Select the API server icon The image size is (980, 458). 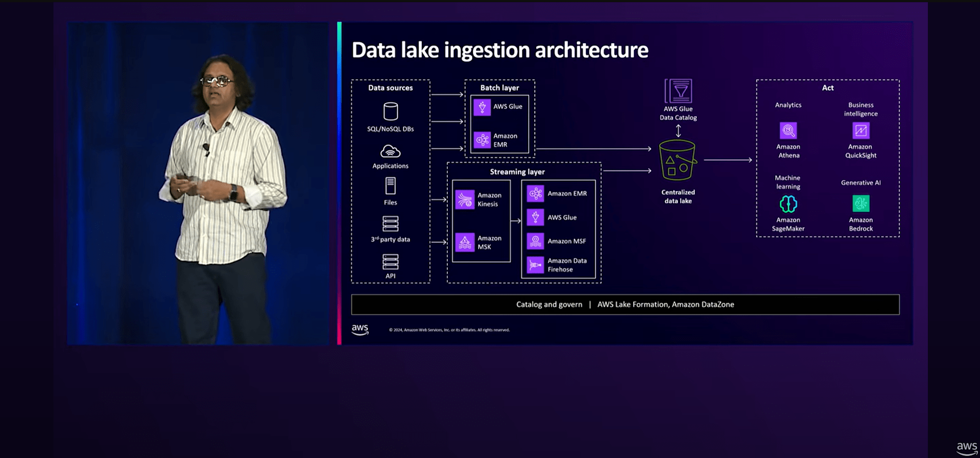pos(391,262)
